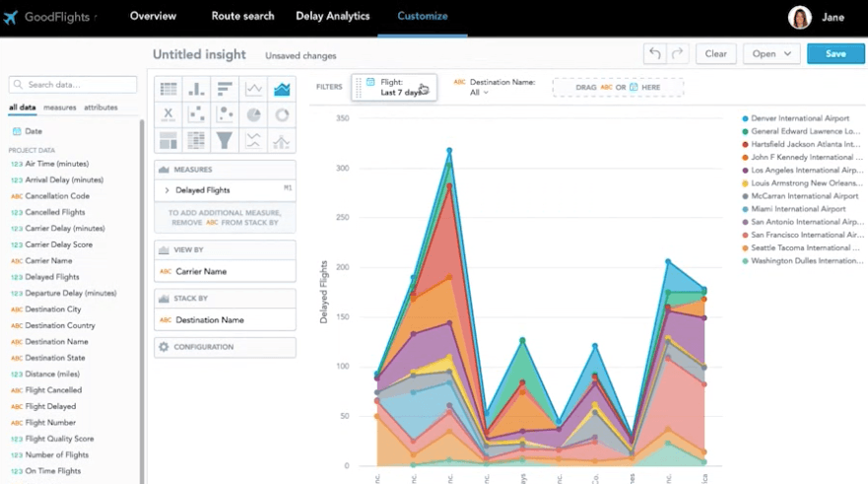Collapse the Stack By section header
This screenshot has width=868, height=484.
tap(225, 299)
